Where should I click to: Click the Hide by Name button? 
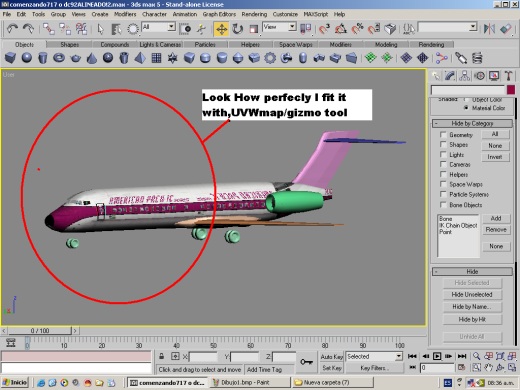pyautogui.click(x=472, y=307)
